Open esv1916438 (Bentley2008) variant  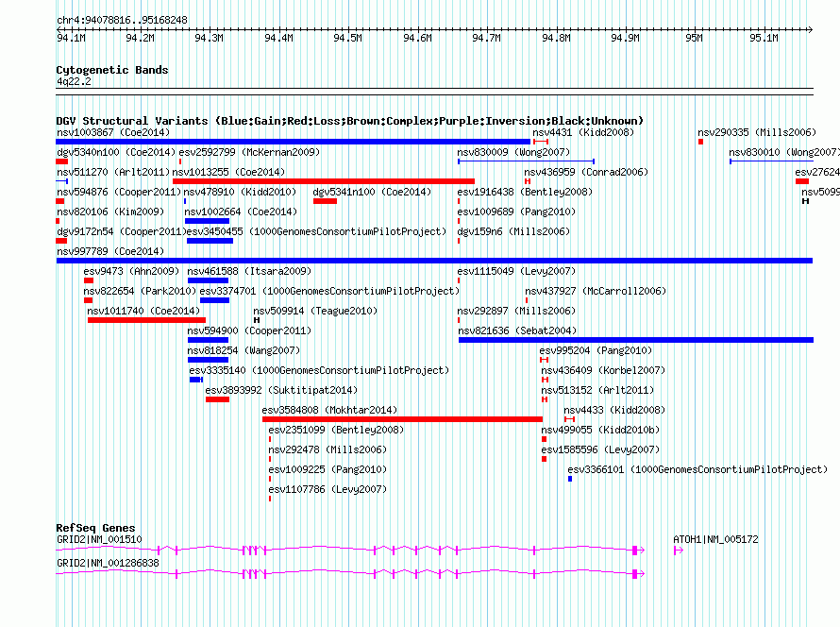point(525,192)
